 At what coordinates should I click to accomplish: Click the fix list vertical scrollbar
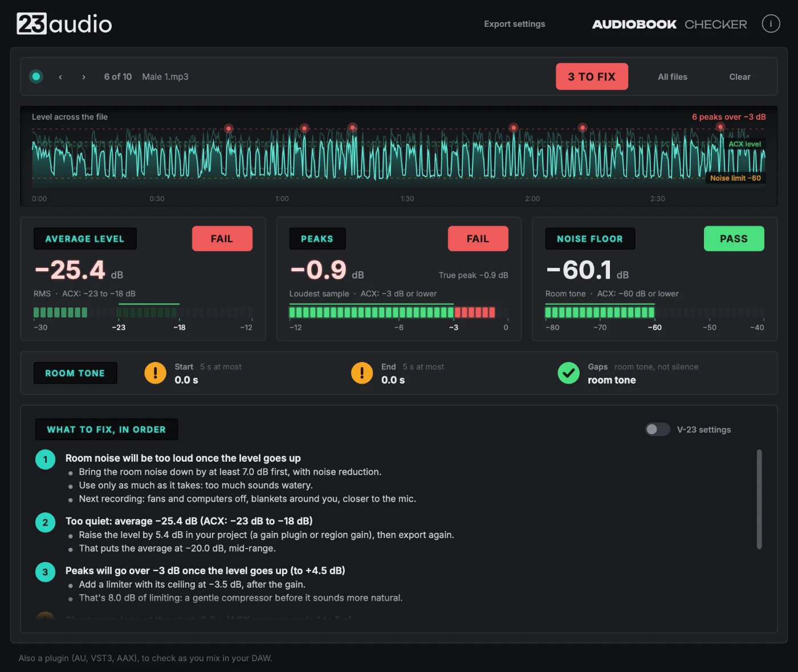point(759,499)
